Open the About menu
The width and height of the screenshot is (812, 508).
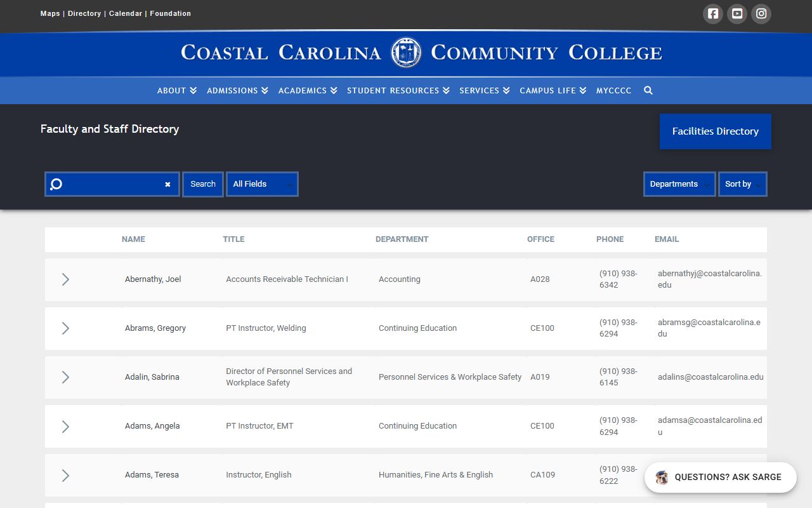coord(177,90)
